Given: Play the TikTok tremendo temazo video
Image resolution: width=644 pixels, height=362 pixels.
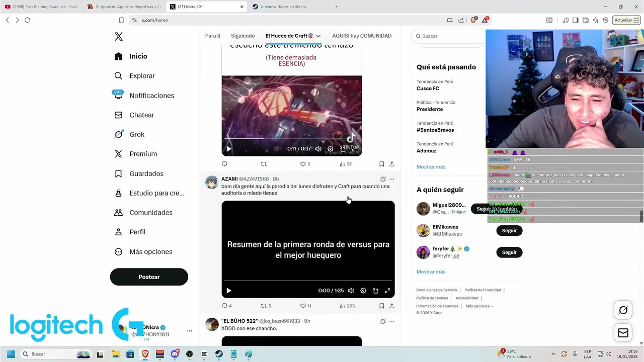Looking at the screenshot, I should coord(229,149).
